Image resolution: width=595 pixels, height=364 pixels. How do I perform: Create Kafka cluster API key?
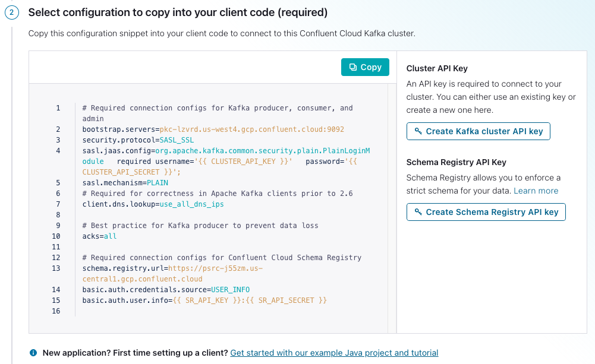[478, 131]
